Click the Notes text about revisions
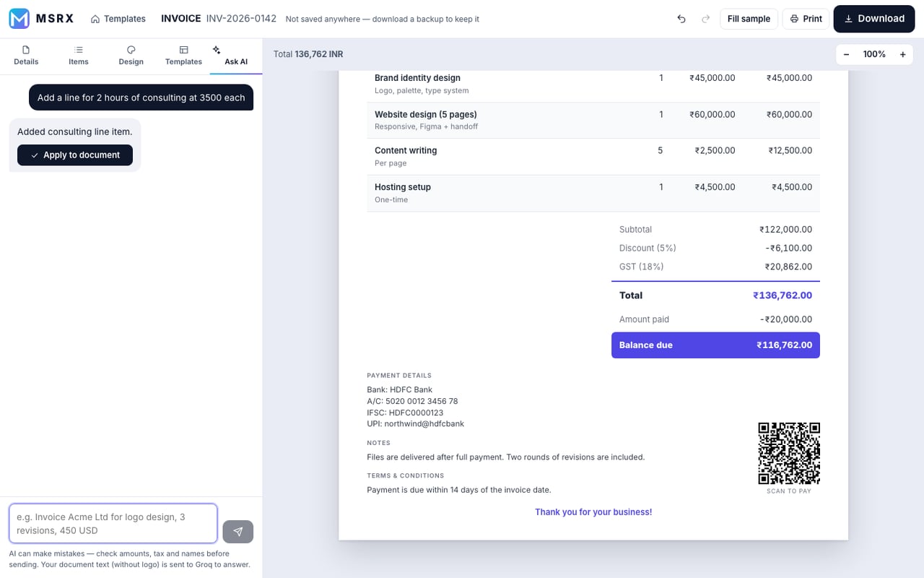Image resolution: width=924 pixels, height=578 pixels. coord(506,457)
